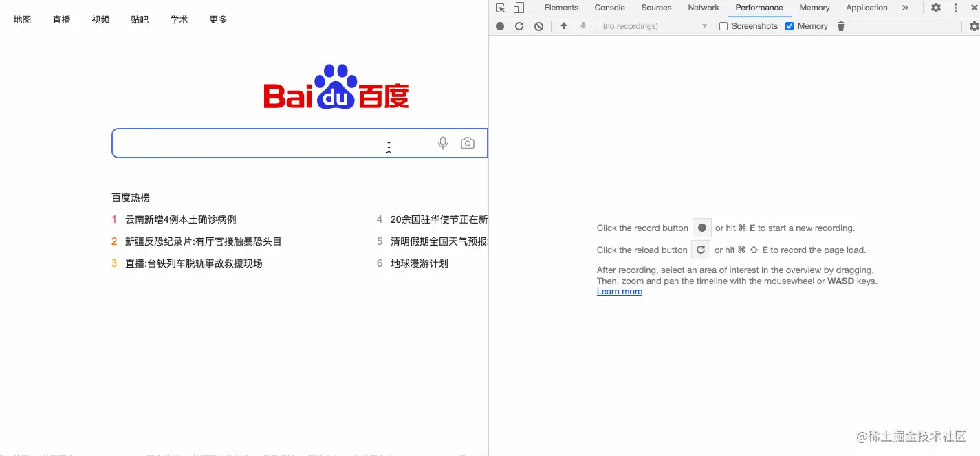Open the 贴吧 nav link
Screen dimensions: 980x456
point(140,19)
